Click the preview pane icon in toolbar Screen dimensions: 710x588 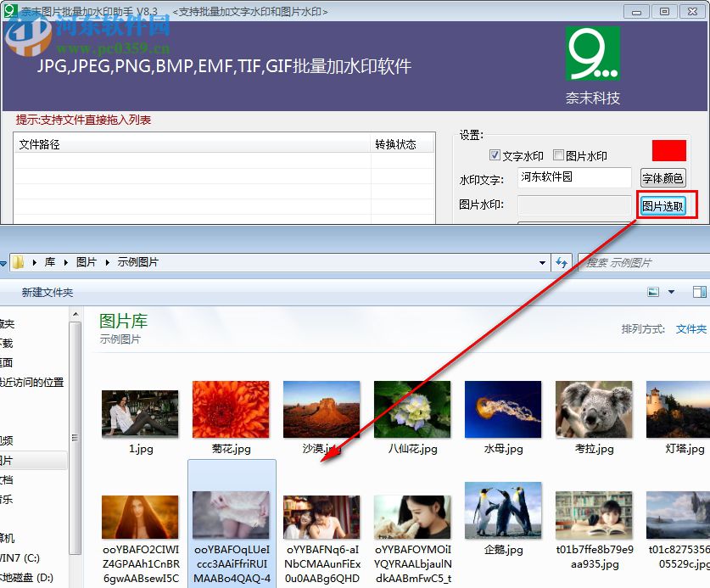[700, 292]
